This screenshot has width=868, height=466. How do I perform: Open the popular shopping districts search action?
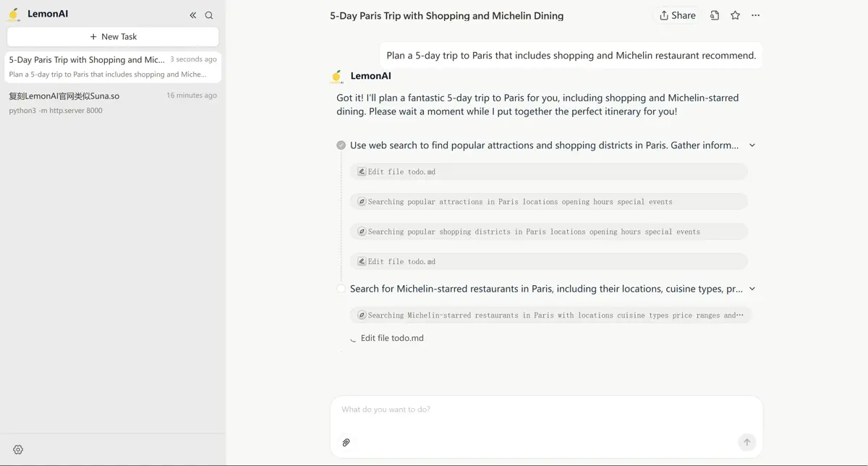pos(548,232)
